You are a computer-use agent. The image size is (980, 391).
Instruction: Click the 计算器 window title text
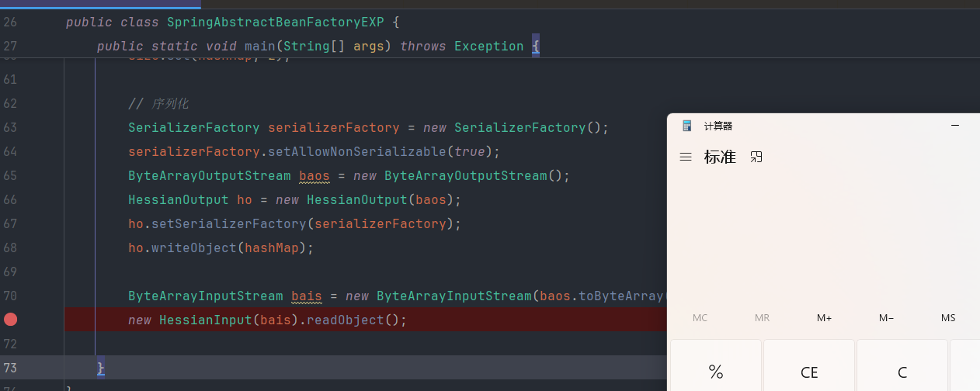pos(718,126)
